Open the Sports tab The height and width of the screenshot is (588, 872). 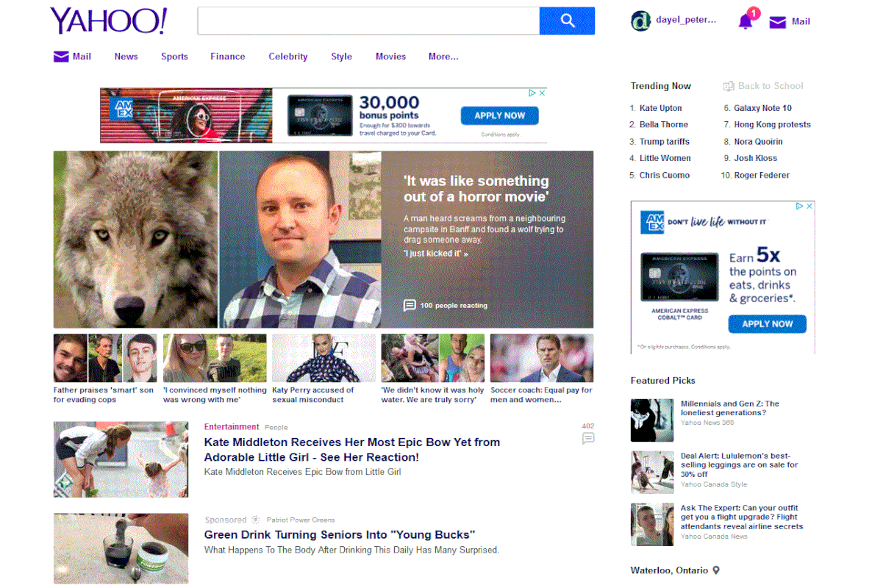(175, 57)
